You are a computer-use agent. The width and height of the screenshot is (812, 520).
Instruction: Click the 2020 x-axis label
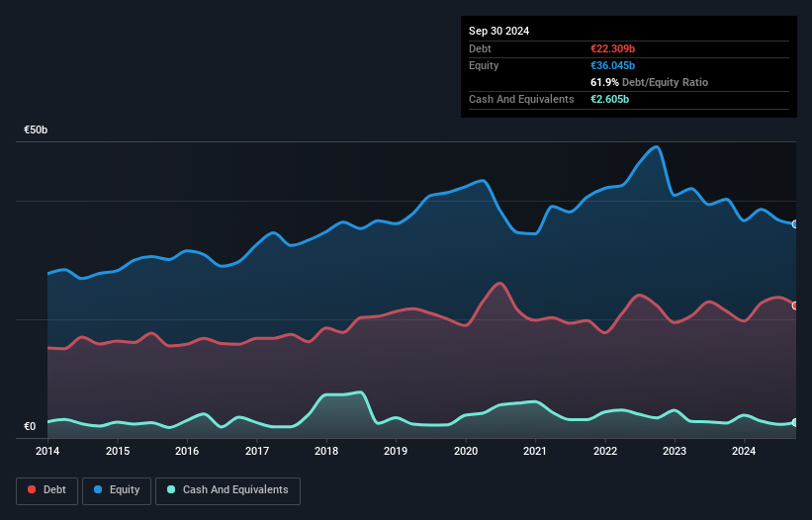point(466,451)
